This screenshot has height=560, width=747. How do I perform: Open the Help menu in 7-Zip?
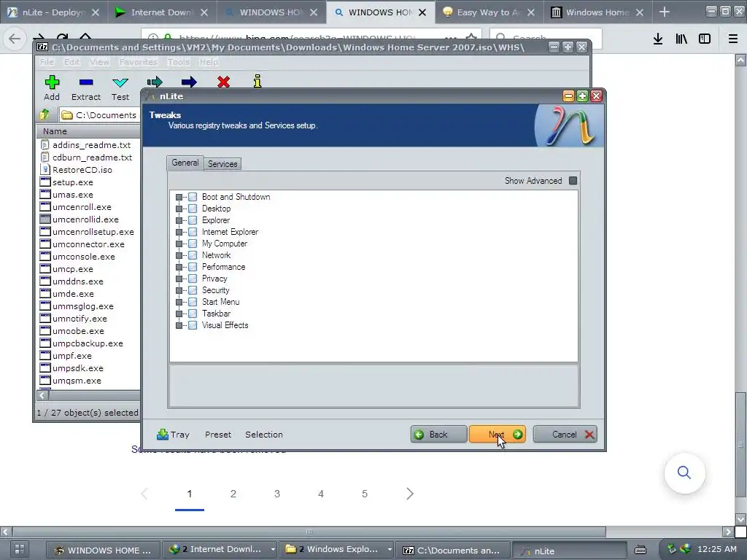point(208,62)
